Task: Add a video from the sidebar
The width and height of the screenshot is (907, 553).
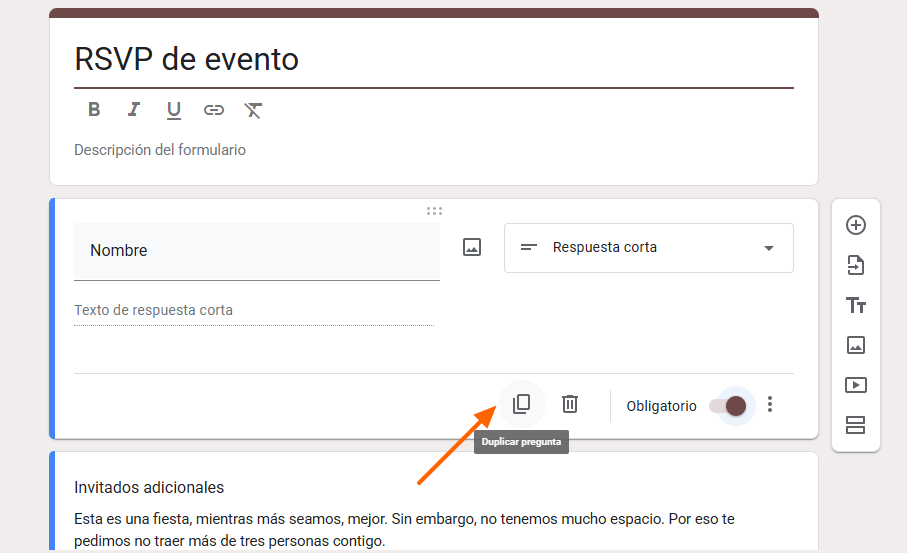Action: click(x=856, y=385)
